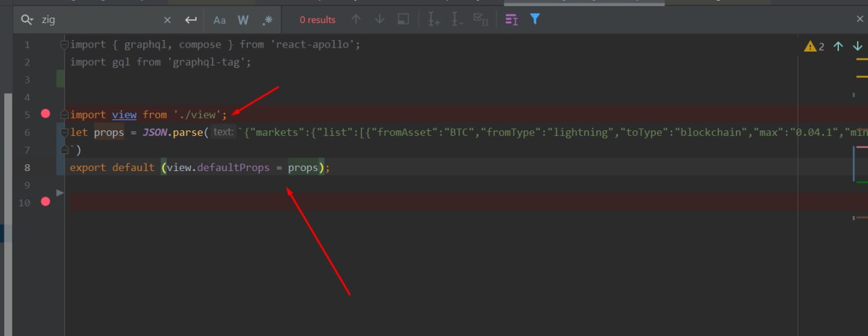Close the find bar
Image resolution: width=868 pixels, height=336 pixels.
pyautogui.click(x=860, y=20)
